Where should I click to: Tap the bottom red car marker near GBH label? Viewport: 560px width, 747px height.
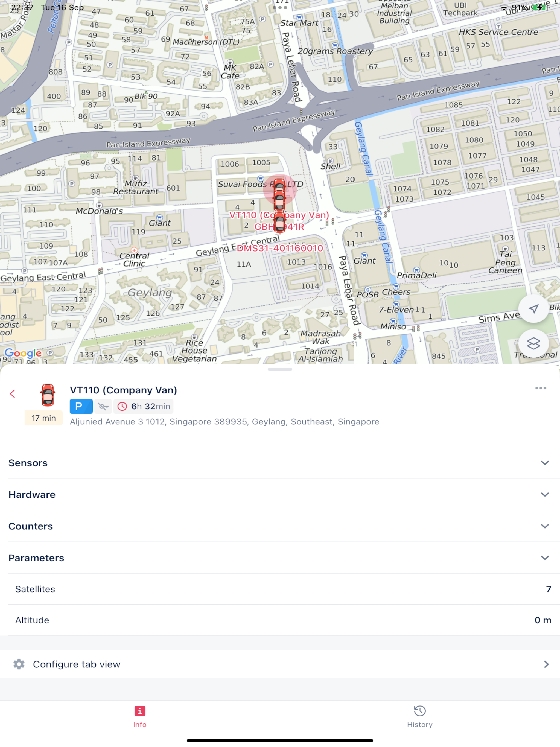tap(280, 223)
